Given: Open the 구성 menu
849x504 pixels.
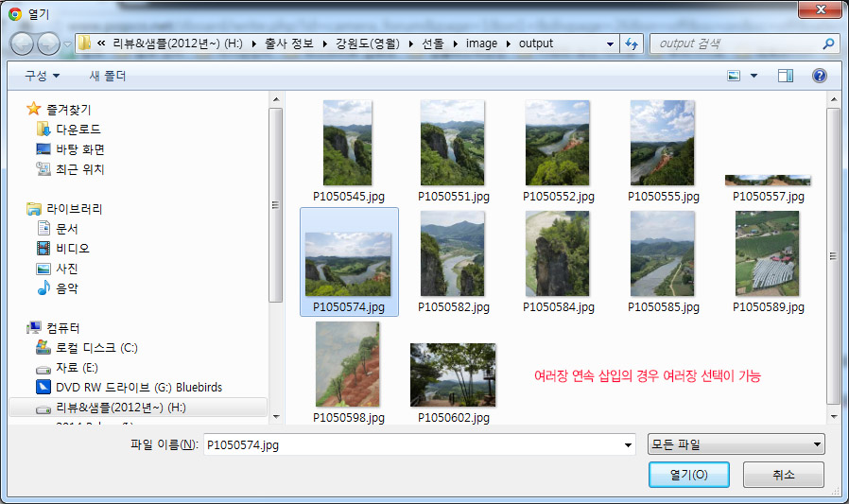Looking at the screenshot, I should pyautogui.click(x=42, y=76).
